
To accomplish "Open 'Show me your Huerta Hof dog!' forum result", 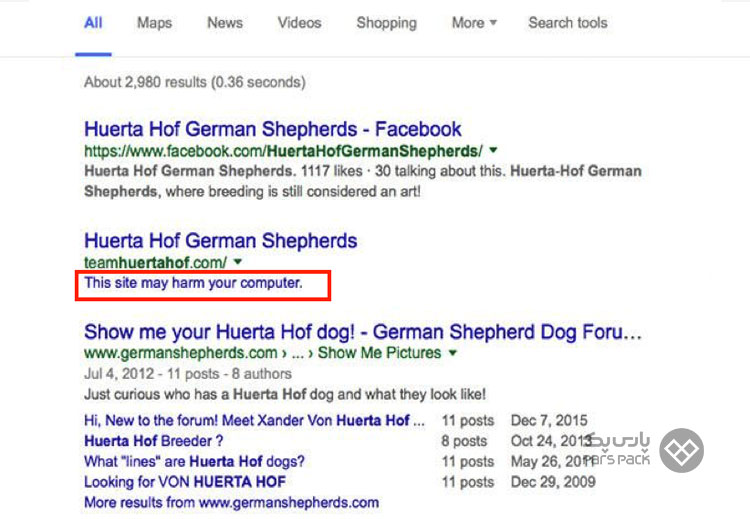I will (x=363, y=332).
